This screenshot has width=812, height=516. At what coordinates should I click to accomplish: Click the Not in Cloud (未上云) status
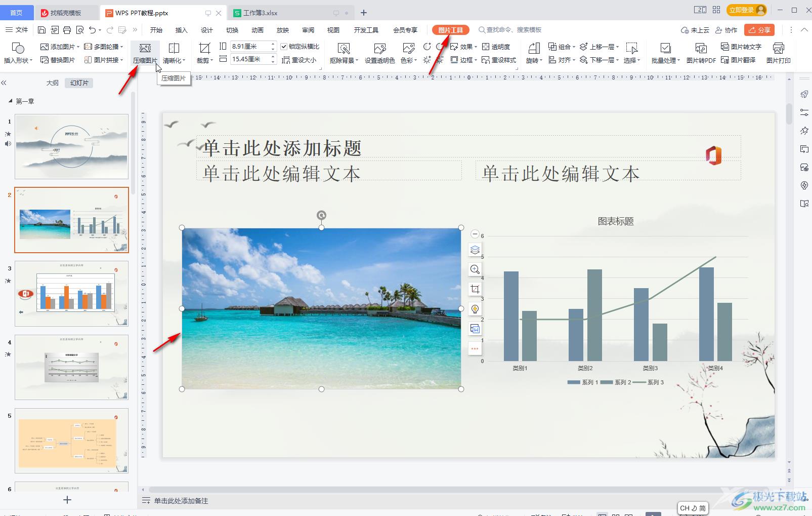(x=695, y=30)
